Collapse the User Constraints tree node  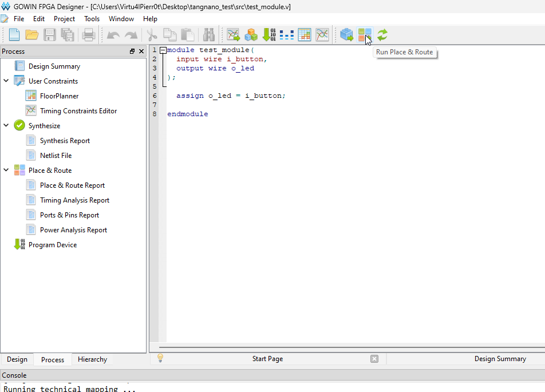(6, 81)
